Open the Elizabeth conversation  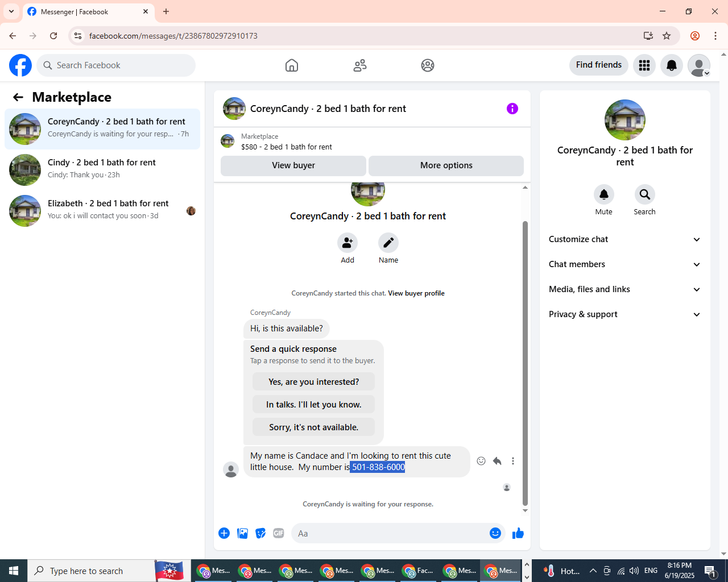(x=102, y=211)
